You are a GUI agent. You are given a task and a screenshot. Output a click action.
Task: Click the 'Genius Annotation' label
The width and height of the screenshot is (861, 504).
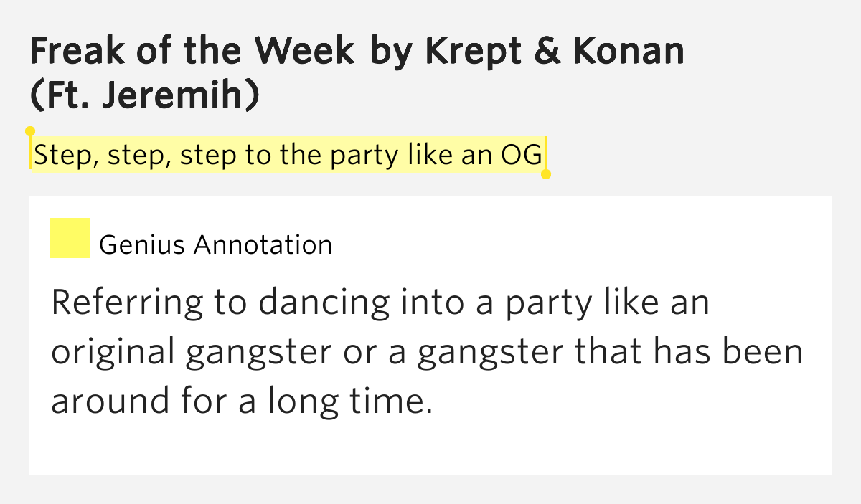215,245
